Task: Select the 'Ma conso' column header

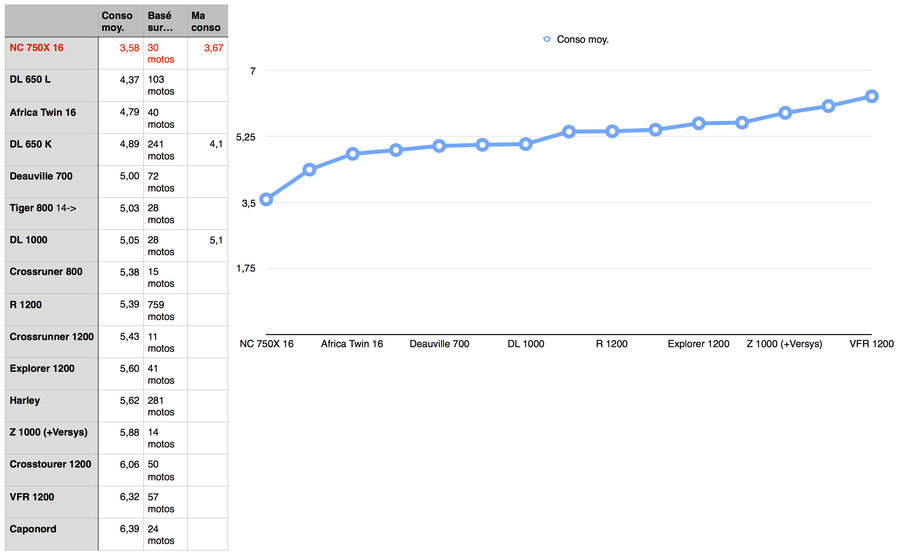Action: [207, 21]
